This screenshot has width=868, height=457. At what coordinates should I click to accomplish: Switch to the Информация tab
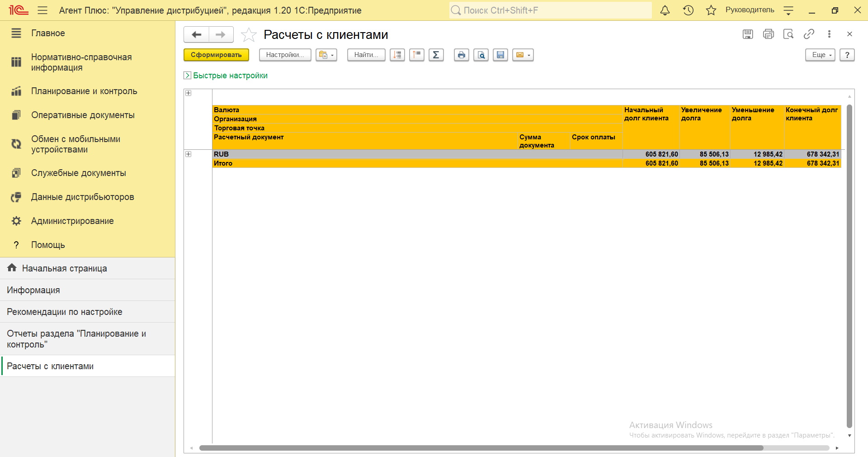pos(88,290)
